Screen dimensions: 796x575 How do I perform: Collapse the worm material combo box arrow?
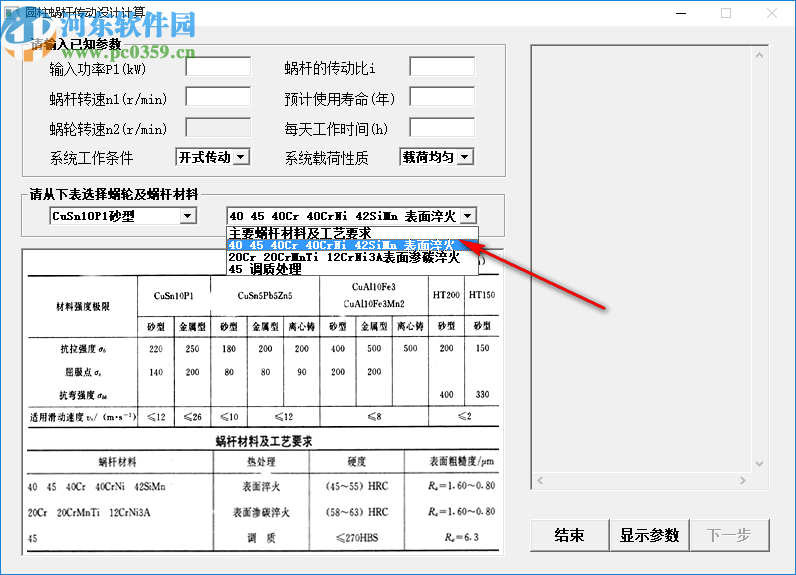click(469, 216)
